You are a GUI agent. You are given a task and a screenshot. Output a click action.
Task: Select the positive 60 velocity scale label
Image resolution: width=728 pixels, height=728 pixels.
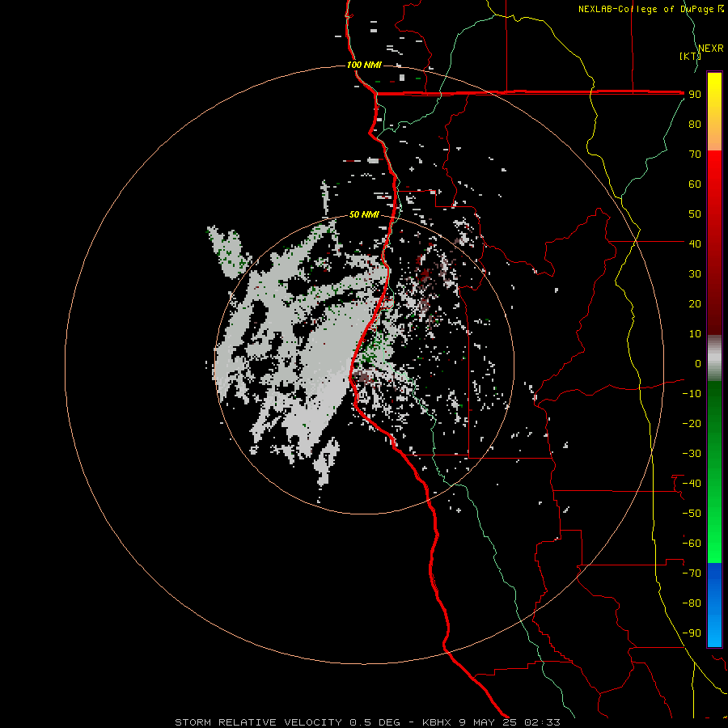pos(695,184)
